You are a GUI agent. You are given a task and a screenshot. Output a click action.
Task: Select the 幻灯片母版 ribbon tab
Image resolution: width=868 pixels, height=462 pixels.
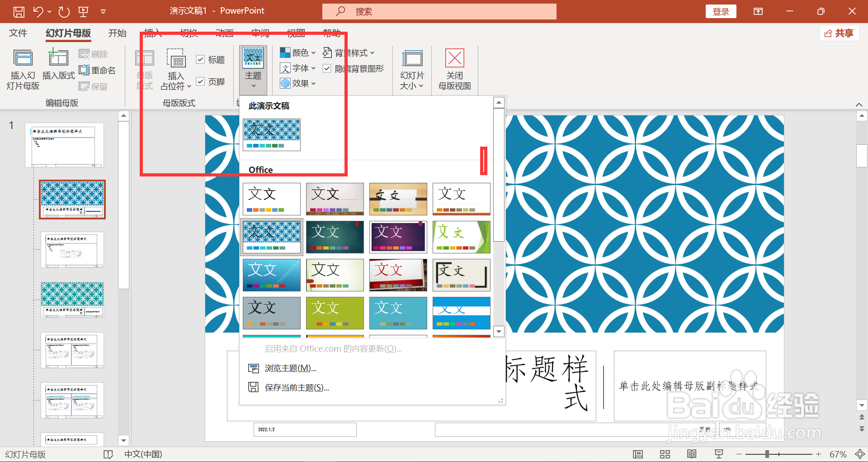68,33
